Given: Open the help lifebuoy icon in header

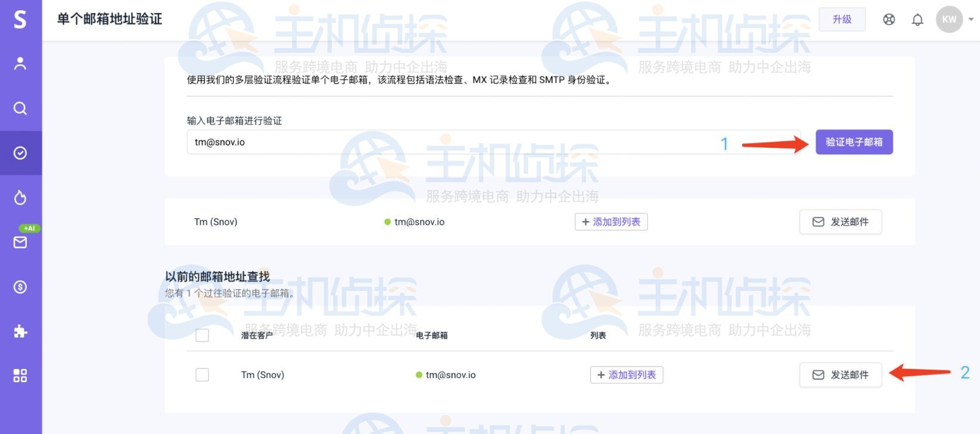Looking at the screenshot, I should click(889, 20).
